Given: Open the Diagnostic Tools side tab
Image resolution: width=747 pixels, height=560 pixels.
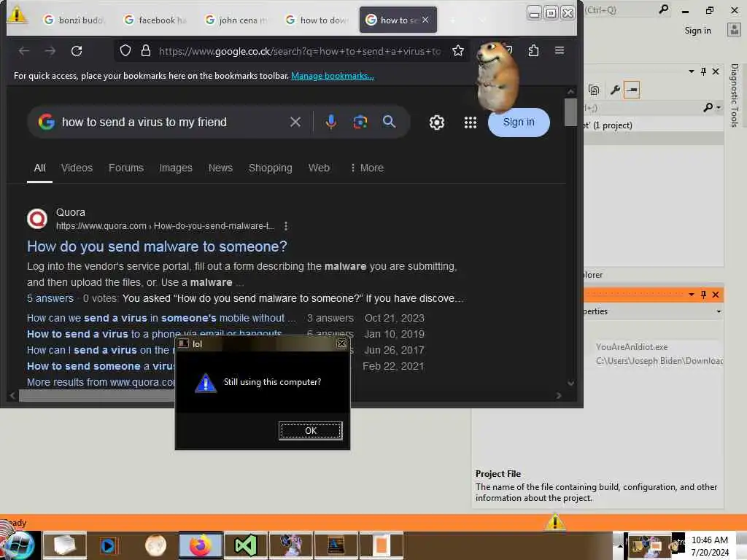Looking at the screenshot, I should coord(734,96).
